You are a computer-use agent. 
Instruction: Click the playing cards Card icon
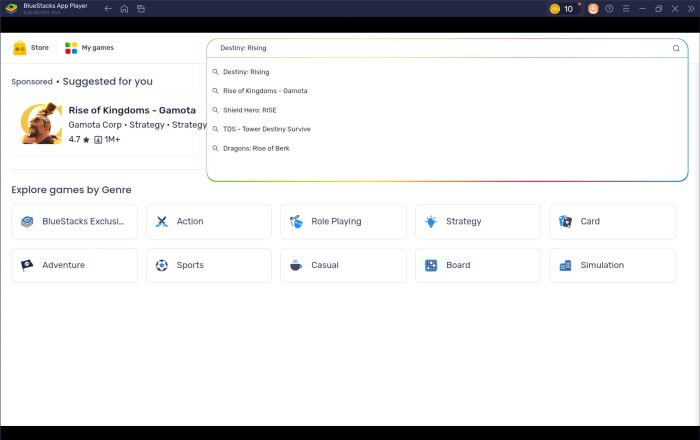tap(565, 221)
